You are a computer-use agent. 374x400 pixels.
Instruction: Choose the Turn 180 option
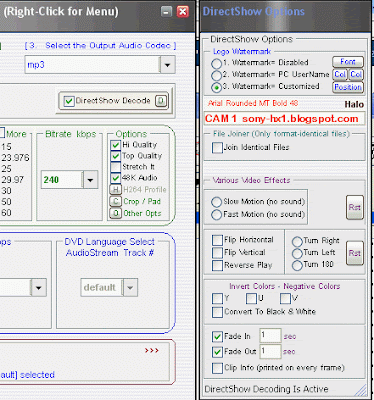pyautogui.click(x=297, y=265)
